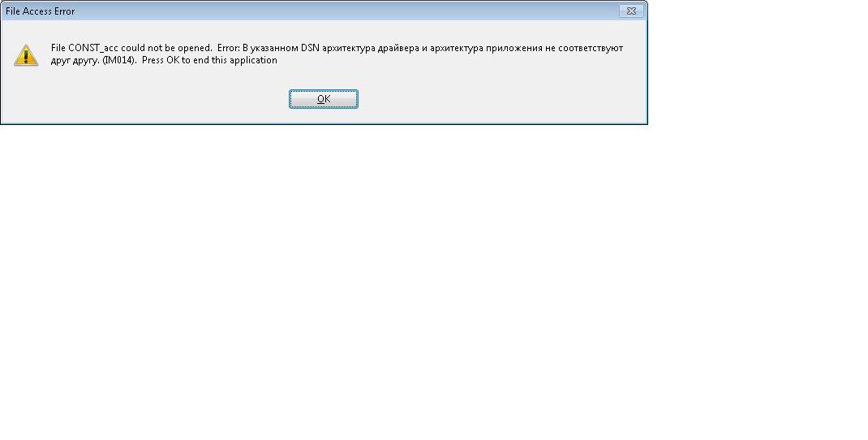Close the File Access Error dialog
The width and height of the screenshot is (868, 440).
[631, 11]
